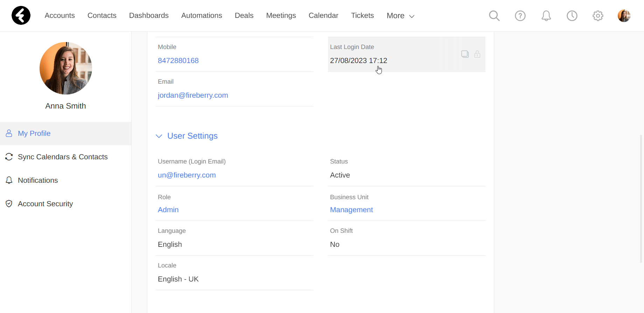This screenshot has width=644, height=313.
Task: Click the lock icon in Last Login Date
Action: tap(477, 54)
